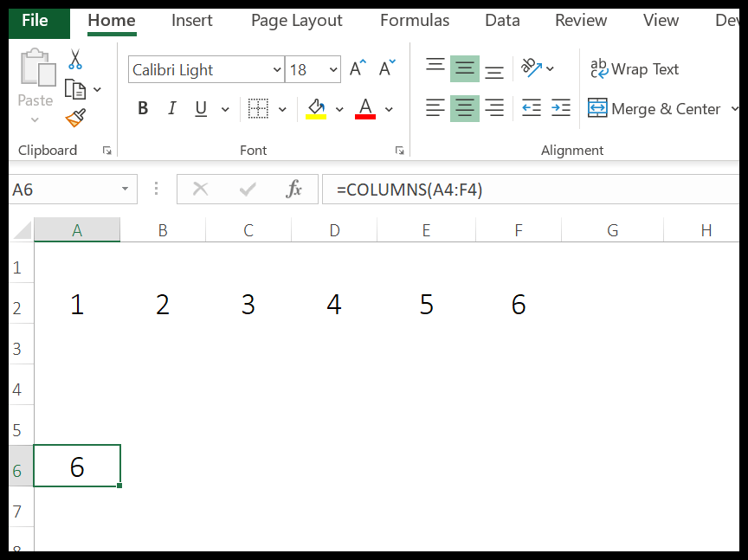Viewport: 748px width, 560px height.
Task: Open the Format Painter tool
Action: (x=75, y=119)
